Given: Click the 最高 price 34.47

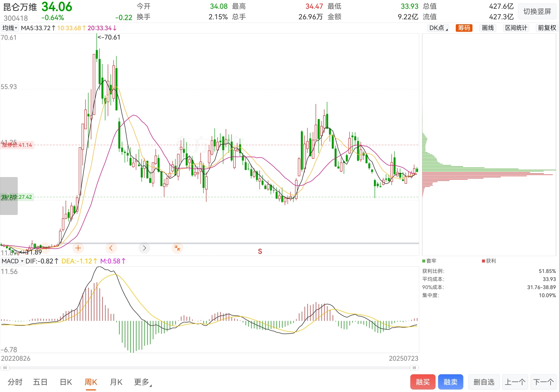Looking at the screenshot, I should [x=314, y=6].
